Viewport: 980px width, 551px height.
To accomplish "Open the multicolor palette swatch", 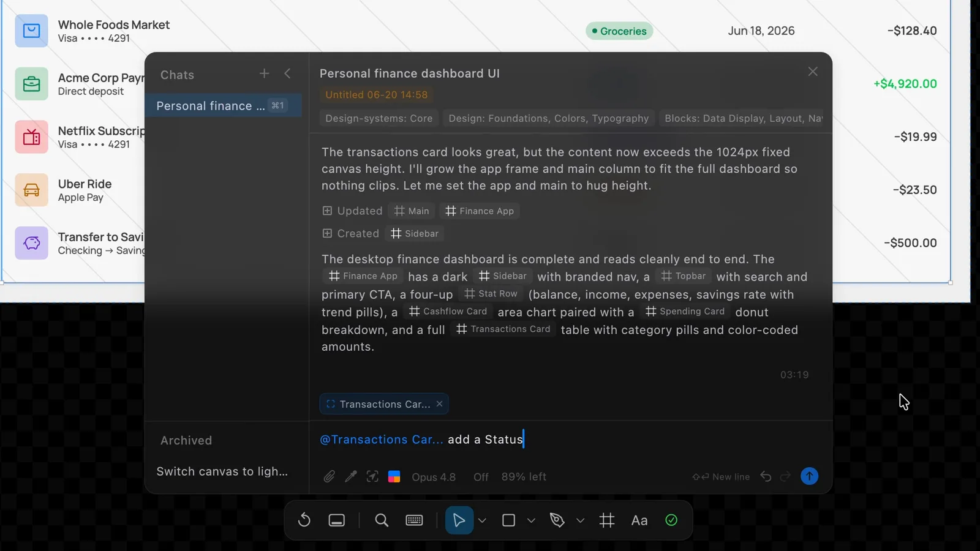I will pyautogui.click(x=394, y=476).
